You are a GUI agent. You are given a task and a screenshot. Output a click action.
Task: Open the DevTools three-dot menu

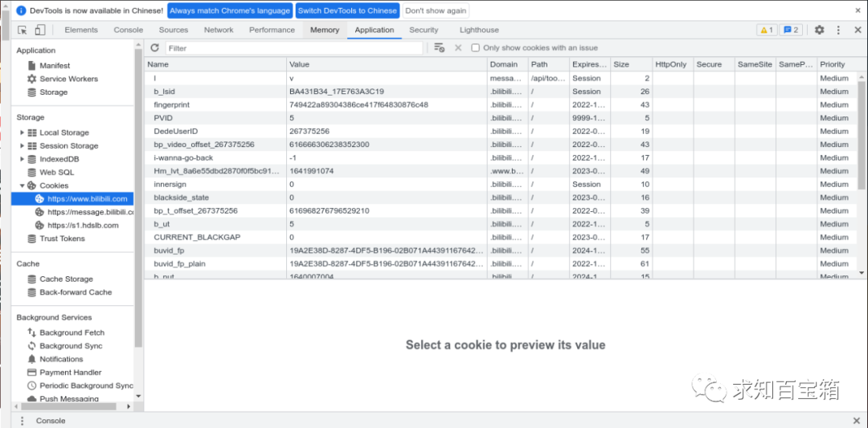(838, 30)
